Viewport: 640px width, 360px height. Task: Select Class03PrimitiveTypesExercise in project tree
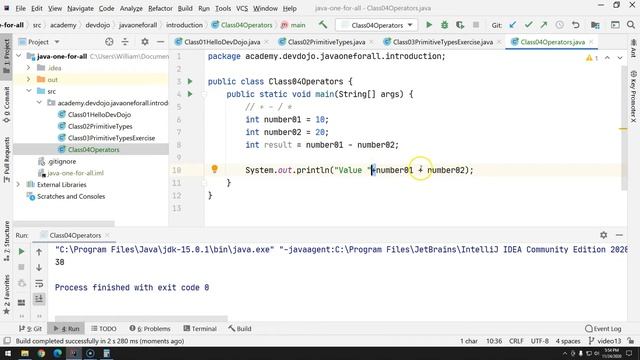(x=111, y=138)
